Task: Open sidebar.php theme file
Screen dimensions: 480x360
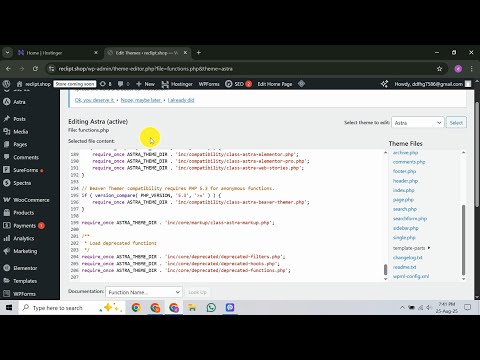Action: pos(406,228)
